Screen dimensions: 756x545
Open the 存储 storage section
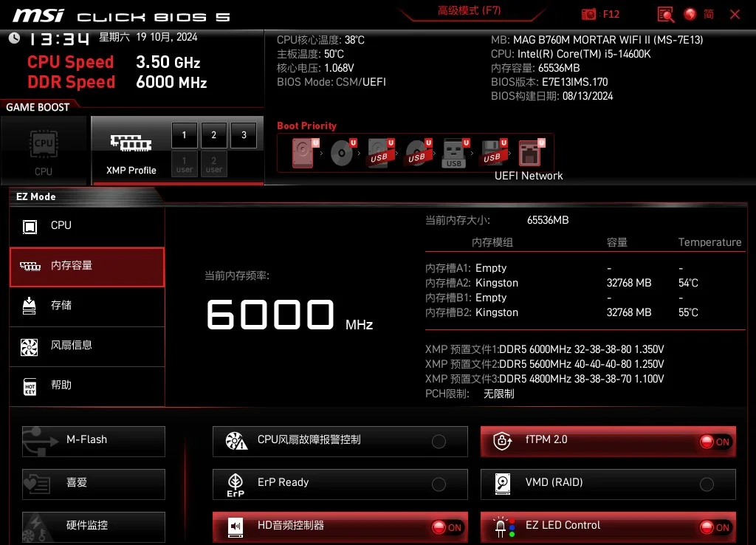click(87, 306)
